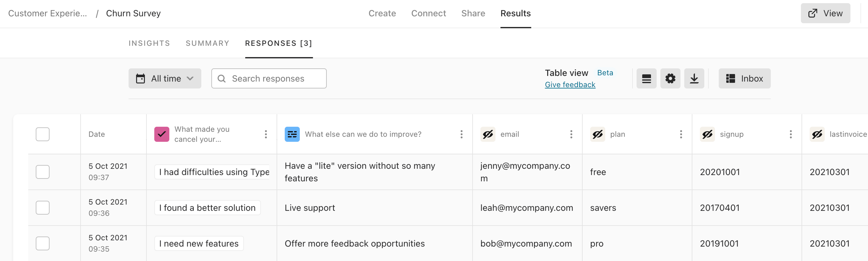Switch to the Create tab
The height and width of the screenshot is (261, 868).
(382, 13)
